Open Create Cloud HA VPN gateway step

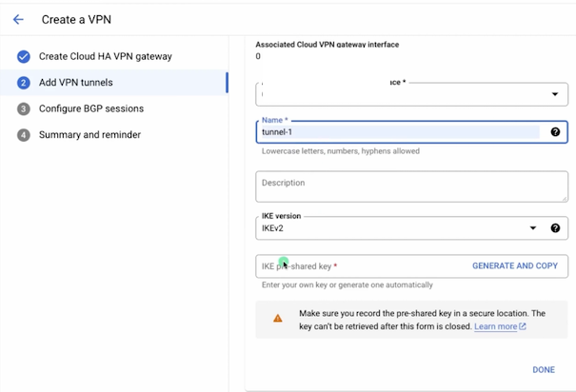[x=106, y=56]
